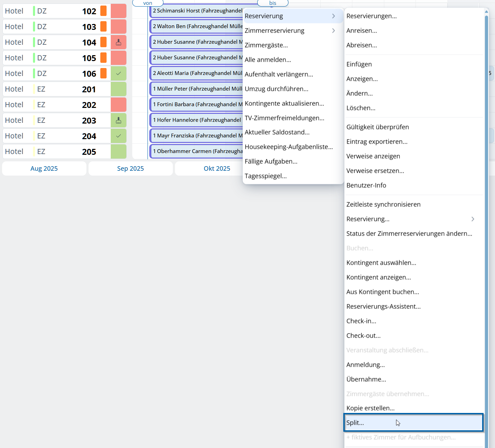Open Housekeeping-Aufgabenliste... menu entry
The height and width of the screenshot is (448, 495).
point(288,147)
